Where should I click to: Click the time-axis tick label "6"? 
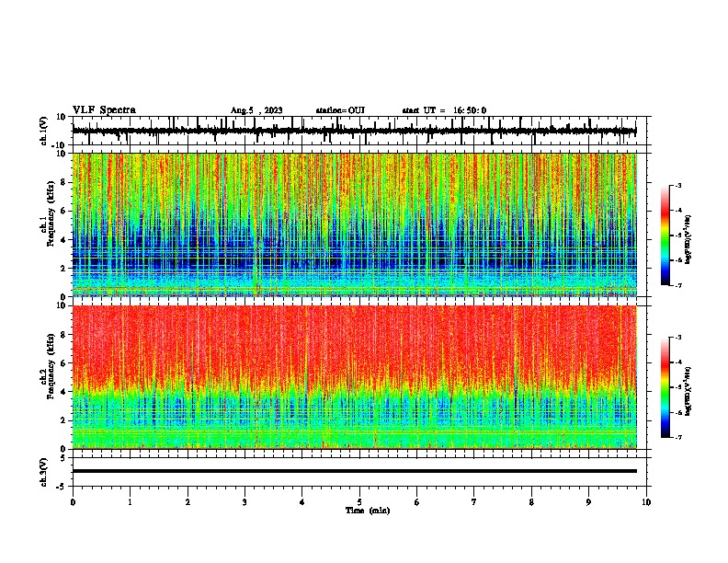tap(417, 502)
